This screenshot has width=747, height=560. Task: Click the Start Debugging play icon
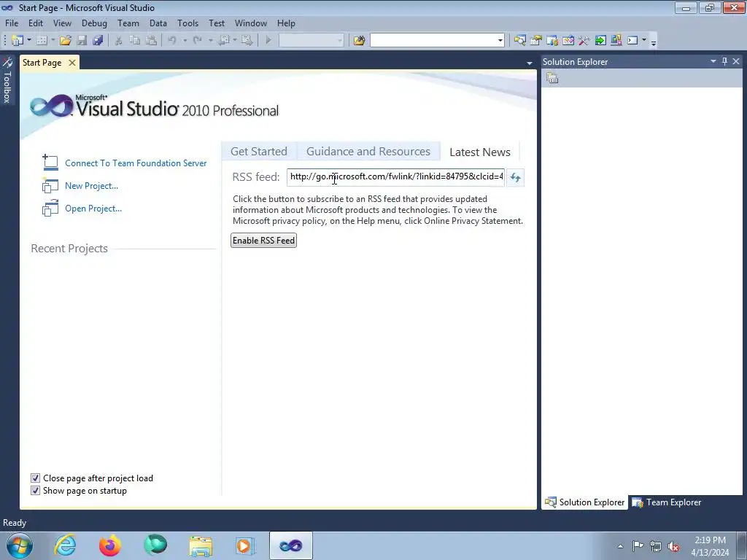[268, 41]
